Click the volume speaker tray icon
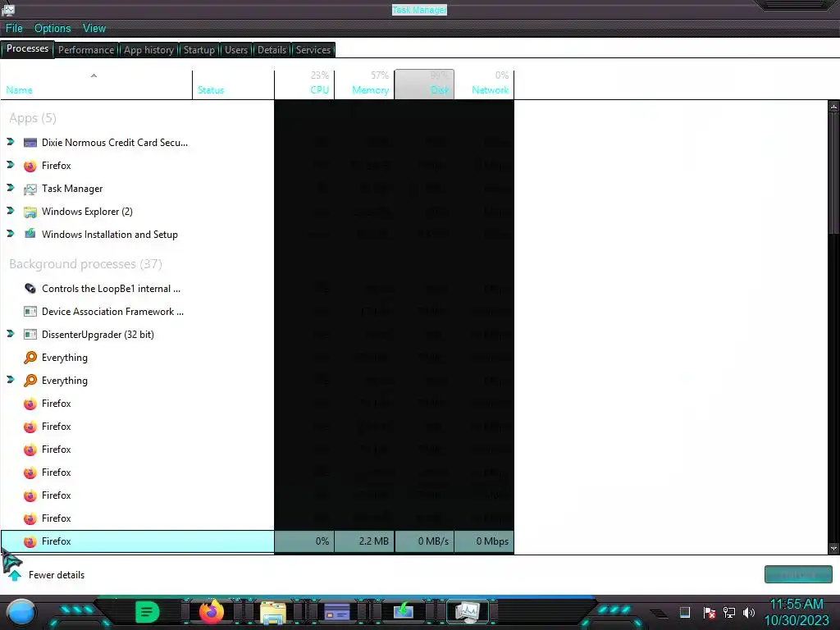The width and height of the screenshot is (840, 630). click(x=749, y=612)
